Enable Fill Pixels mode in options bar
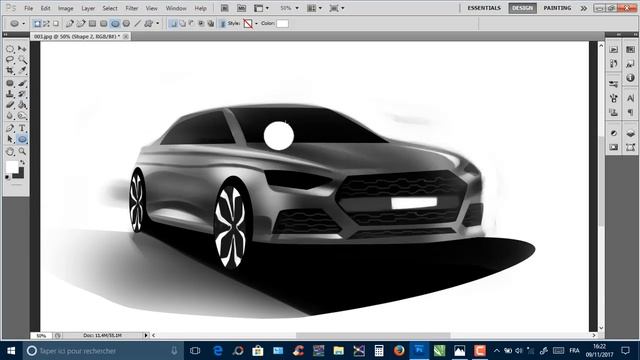This screenshot has height=360, width=640. click(x=56, y=24)
